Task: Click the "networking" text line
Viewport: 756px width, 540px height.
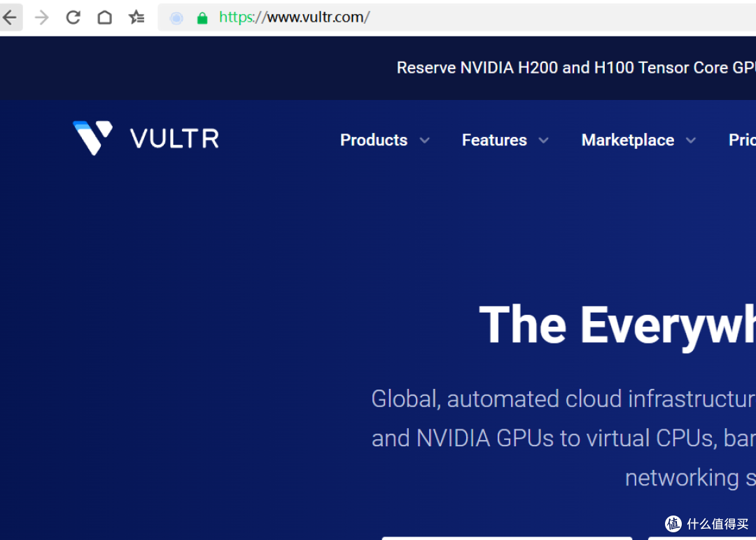Action: pos(682,478)
